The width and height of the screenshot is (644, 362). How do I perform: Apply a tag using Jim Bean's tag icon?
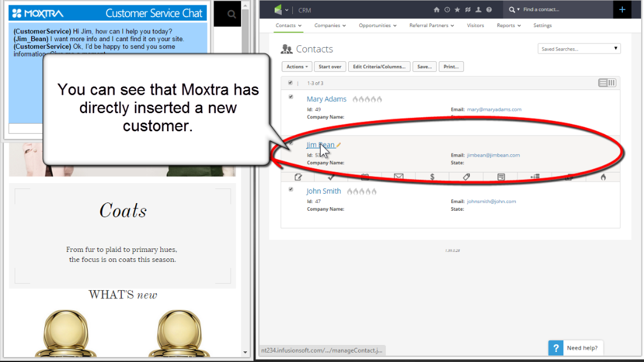(x=466, y=177)
